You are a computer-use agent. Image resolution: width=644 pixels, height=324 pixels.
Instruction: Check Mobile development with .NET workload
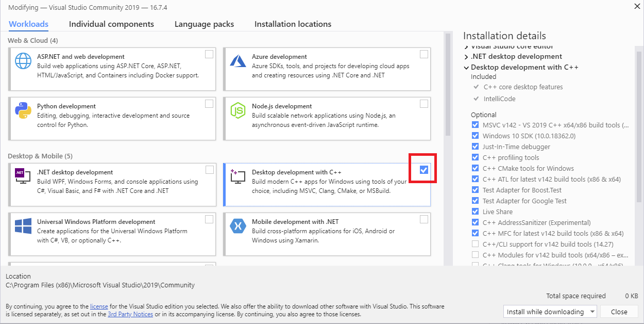pyautogui.click(x=423, y=219)
